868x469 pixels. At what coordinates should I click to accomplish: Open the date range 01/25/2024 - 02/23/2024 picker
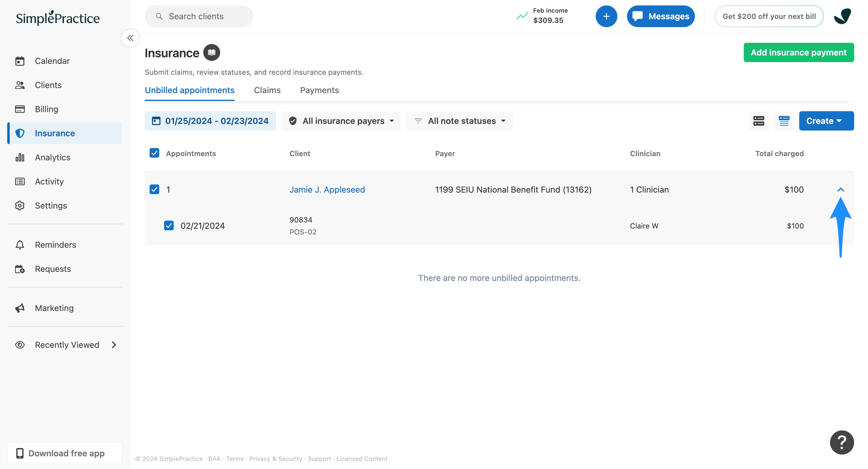210,121
